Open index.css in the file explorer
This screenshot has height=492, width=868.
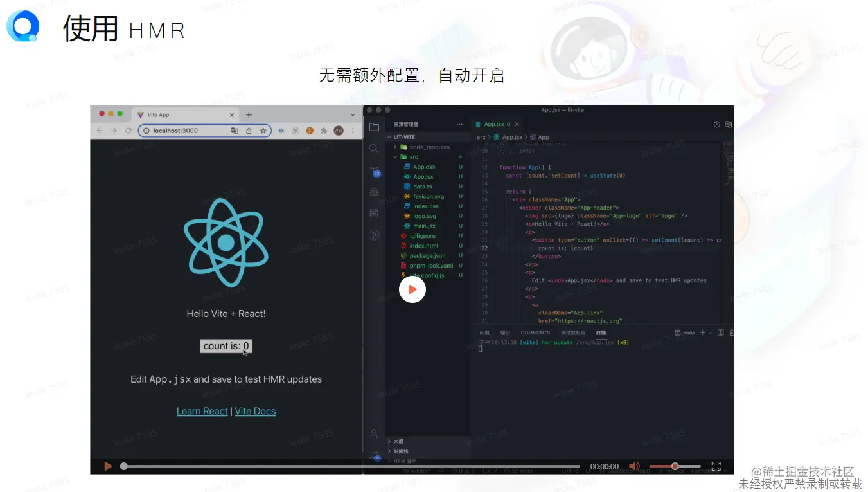pyautogui.click(x=428, y=206)
